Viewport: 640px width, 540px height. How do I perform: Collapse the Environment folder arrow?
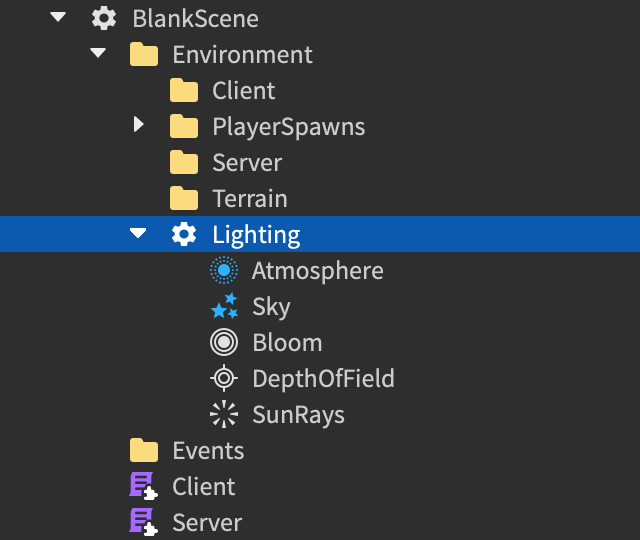coord(98,54)
